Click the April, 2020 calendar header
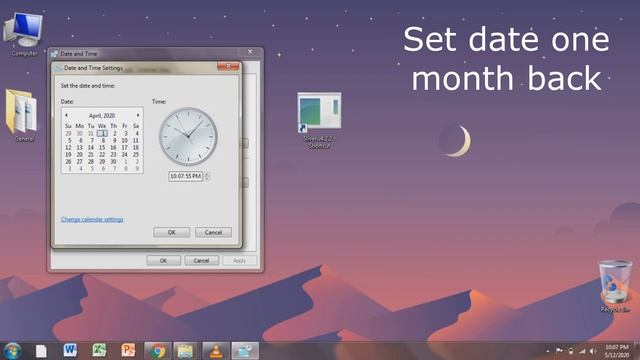The height and width of the screenshot is (360, 640). (102, 116)
